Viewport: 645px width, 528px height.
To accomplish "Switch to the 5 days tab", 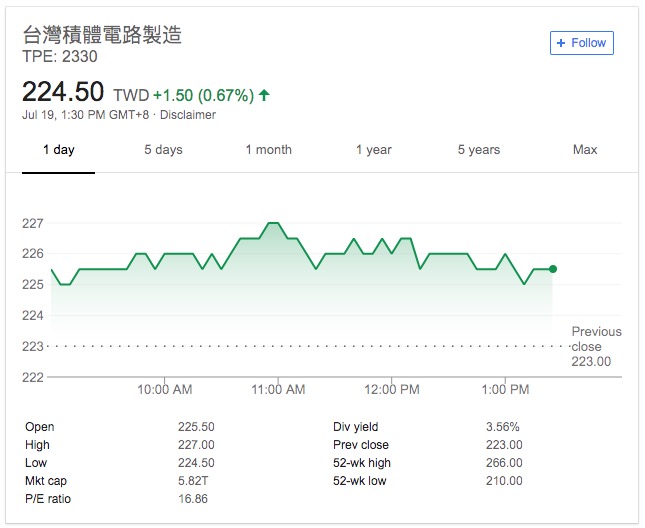I will pyautogui.click(x=163, y=150).
